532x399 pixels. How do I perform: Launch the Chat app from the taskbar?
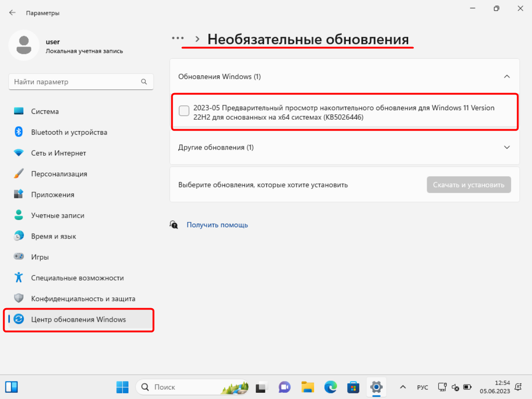pyautogui.click(x=284, y=387)
